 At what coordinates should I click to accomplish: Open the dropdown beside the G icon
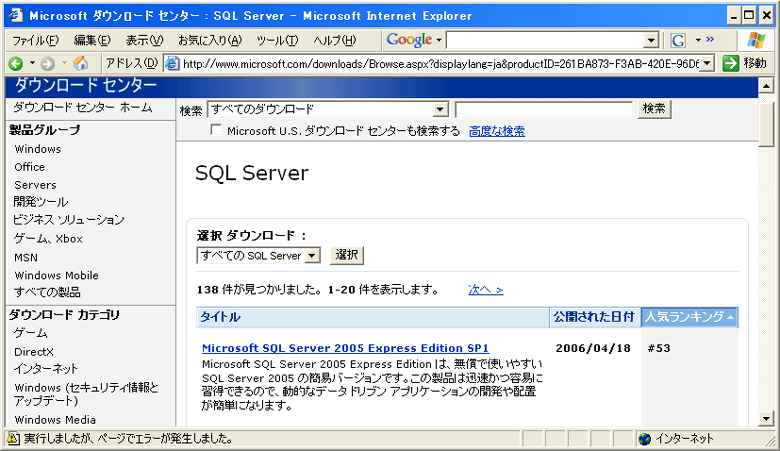pyautogui.click(x=698, y=40)
